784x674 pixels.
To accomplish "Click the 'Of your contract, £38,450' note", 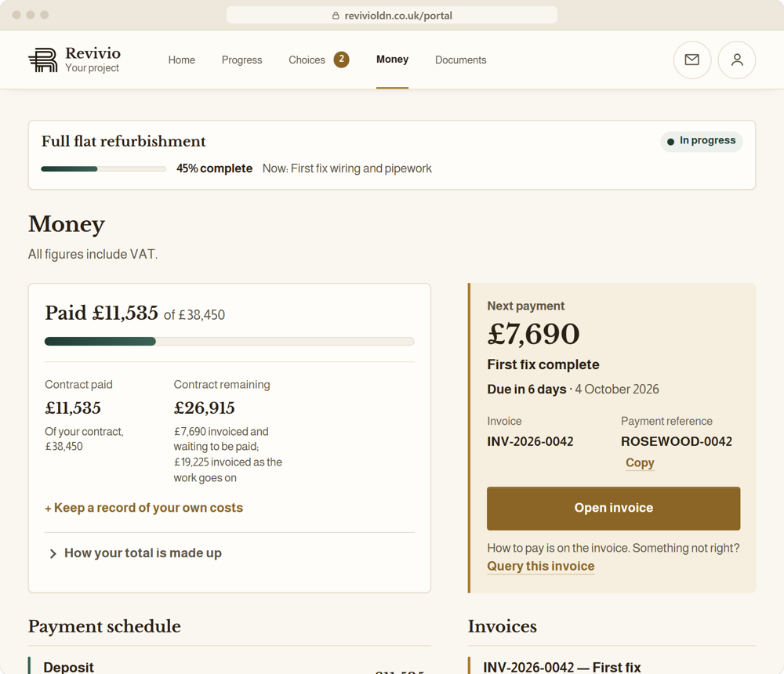I will click(x=85, y=439).
